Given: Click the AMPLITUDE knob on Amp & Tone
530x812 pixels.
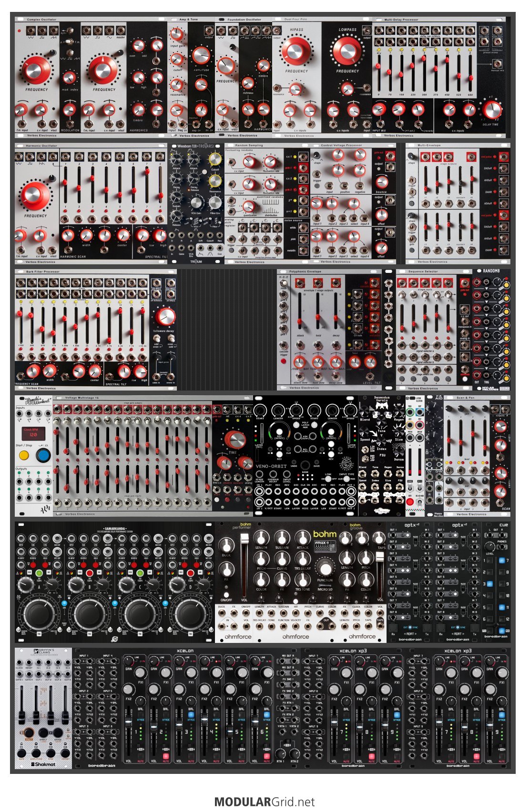Looking at the screenshot, I should pos(201,56).
